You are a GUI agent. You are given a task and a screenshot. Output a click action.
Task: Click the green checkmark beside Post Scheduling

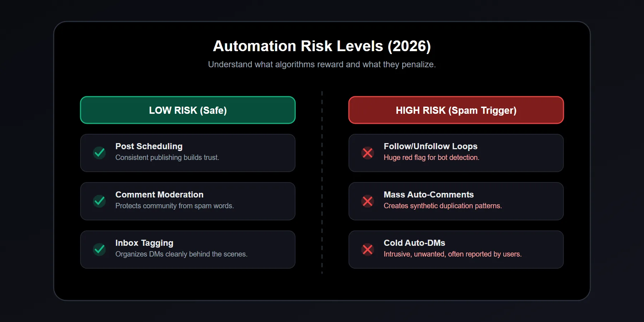click(x=99, y=153)
